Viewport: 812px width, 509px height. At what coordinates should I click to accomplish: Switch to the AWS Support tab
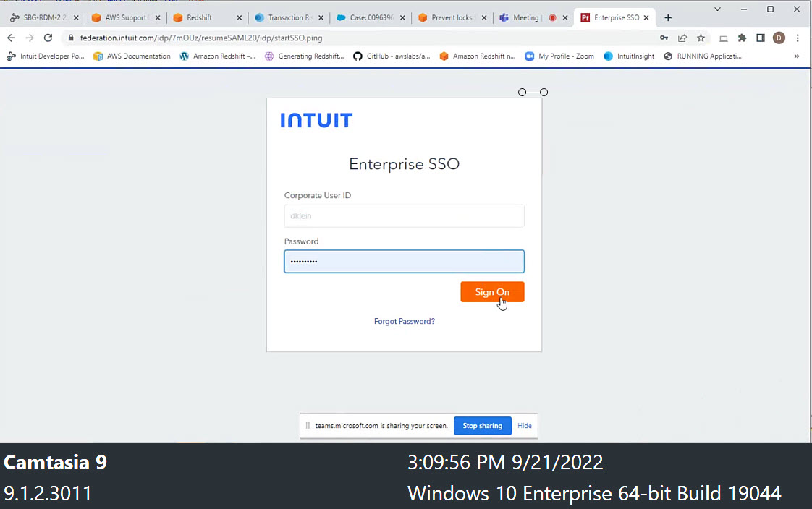pyautogui.click(x=124, y=17)
